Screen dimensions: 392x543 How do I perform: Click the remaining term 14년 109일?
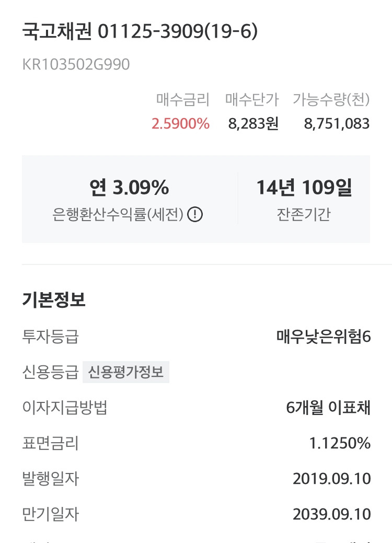[304, 187]
